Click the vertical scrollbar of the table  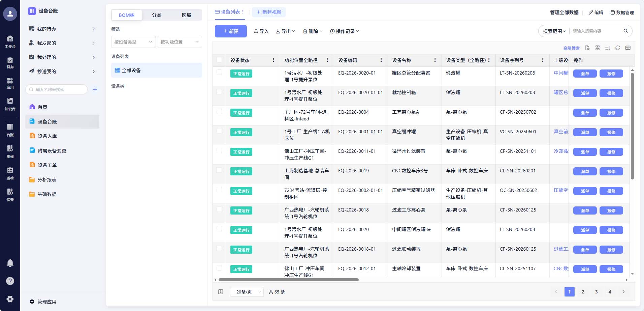pos(632,126)
